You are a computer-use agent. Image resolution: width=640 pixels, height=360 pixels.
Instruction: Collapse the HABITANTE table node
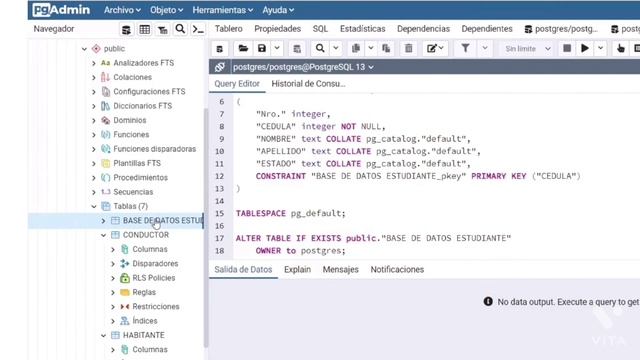[x=103, y=336]
